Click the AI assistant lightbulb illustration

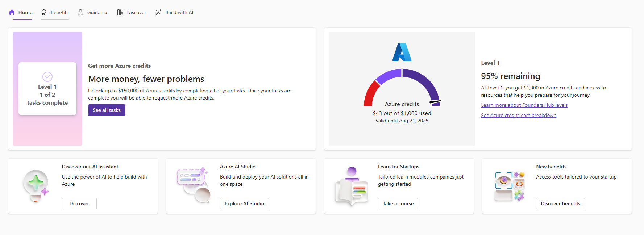coord(36,186)
